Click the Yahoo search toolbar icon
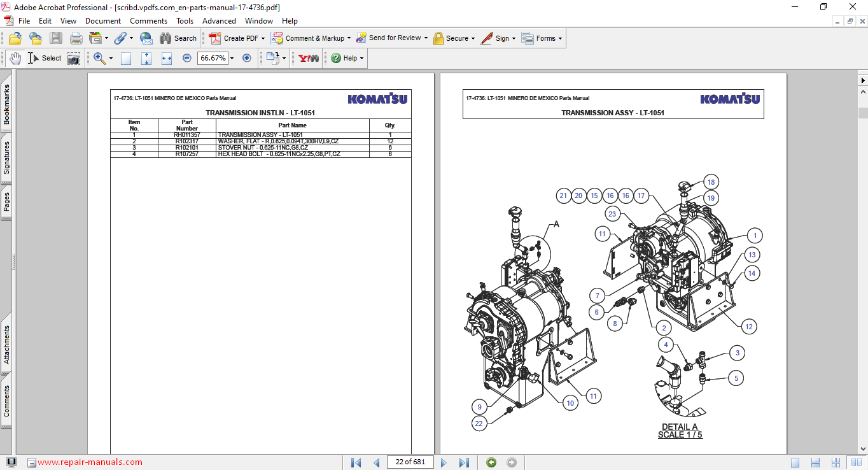868x470 pixels. coord(309,58)
